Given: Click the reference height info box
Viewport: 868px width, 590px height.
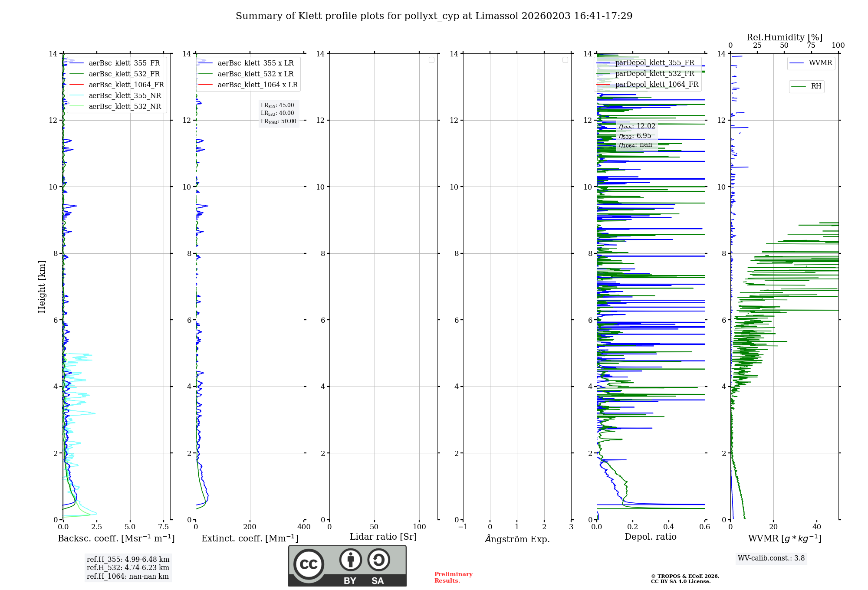Looking at the screenshot, I should coord(128,568).
